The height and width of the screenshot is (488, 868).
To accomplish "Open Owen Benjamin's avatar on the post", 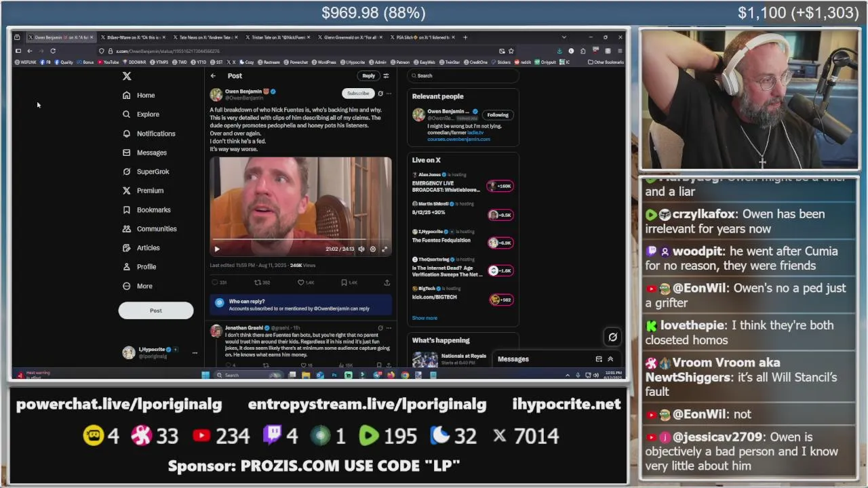I will 216,94.
